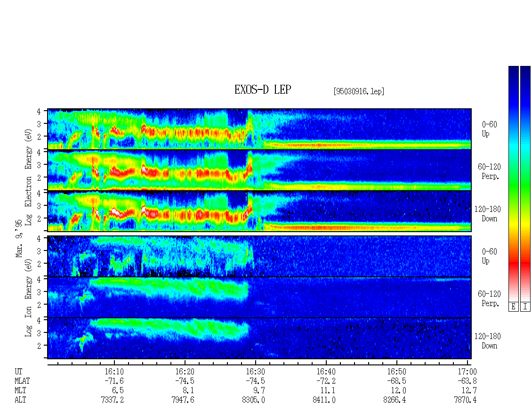Select MLT value 11.1
The image size is (532, 412).
click(x=328, y=391)
